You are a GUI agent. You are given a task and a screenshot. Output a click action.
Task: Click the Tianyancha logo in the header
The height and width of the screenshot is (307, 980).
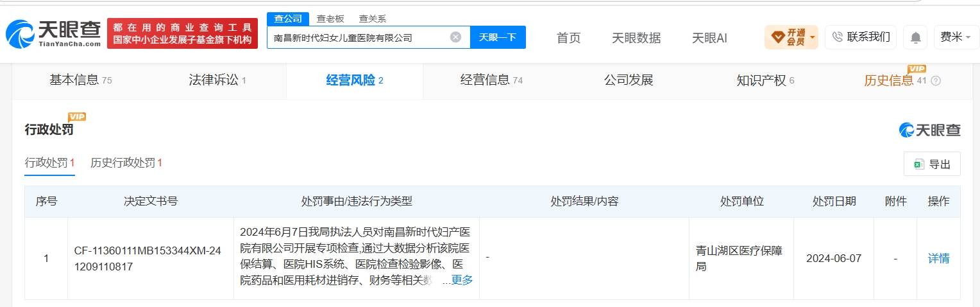pos(53,34)
